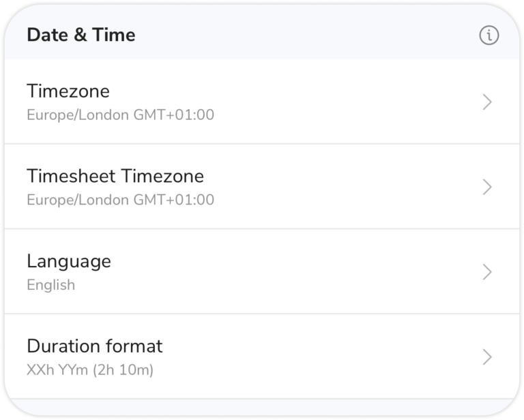This screenshot has height=420, width=524.
Task: Click GMT+01:00 offset in the Timezone row
Action: pyautogui.click(x=173, y=115)
